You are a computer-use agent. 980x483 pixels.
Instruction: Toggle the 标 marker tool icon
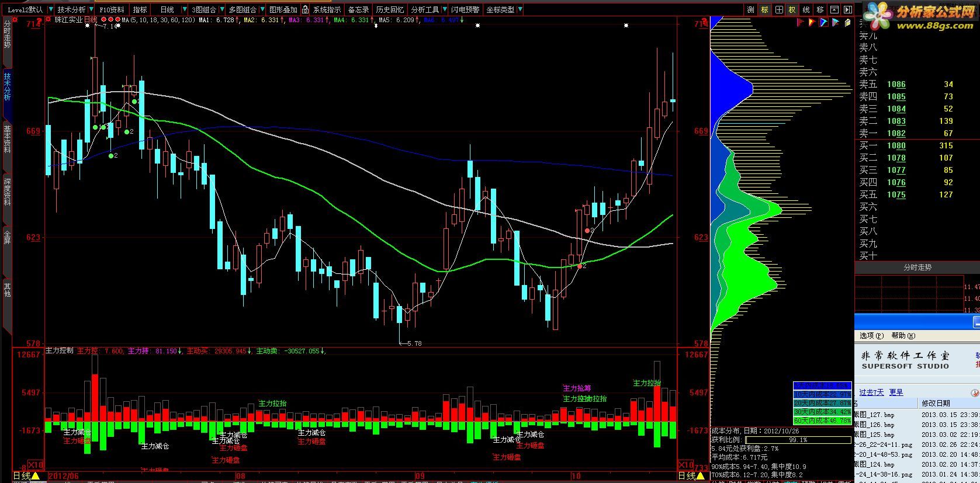coord(765,10)
